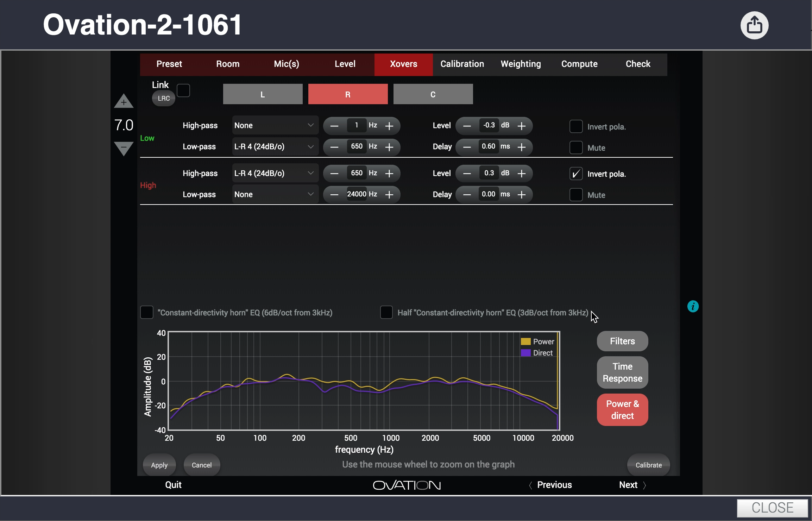Mute the High band
This screenshot has height=521, width=812.
pos(576,195)
